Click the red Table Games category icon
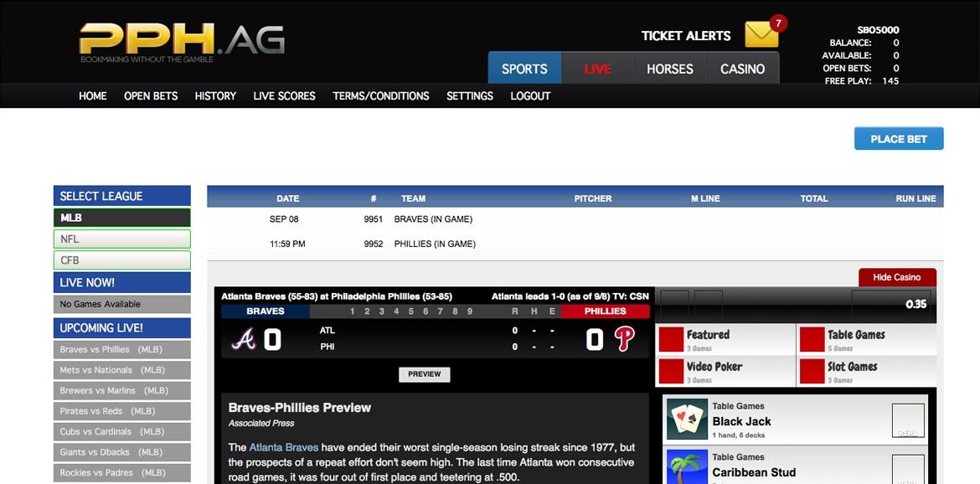Image resolution: width=980 pixels, height=484 pixels. coord(812,340)
